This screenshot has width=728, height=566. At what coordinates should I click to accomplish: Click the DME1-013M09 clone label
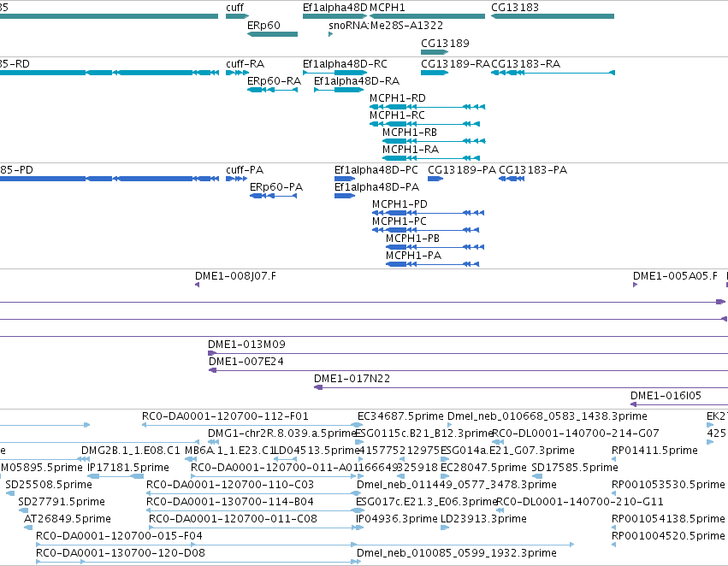[x=246, y=345]
